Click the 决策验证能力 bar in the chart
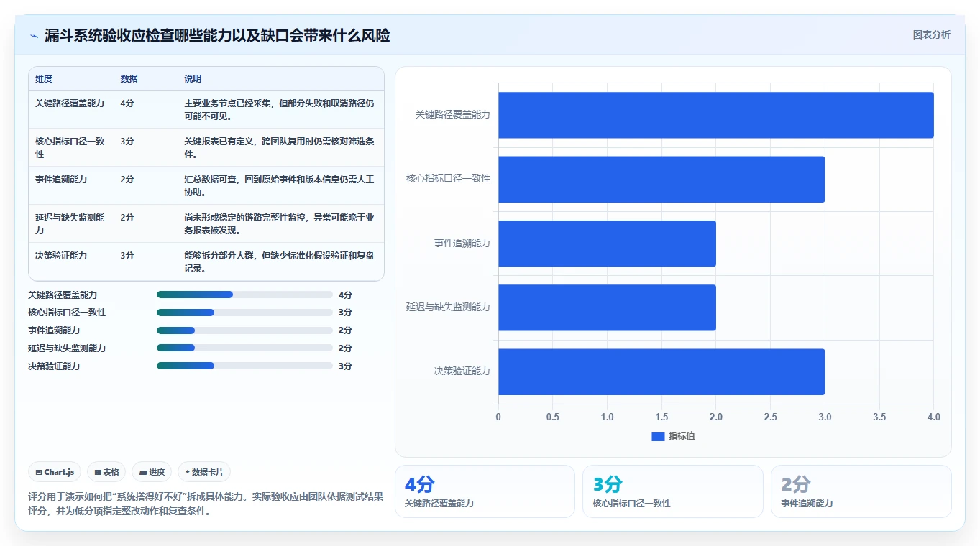The width and height of the screenshot is (980, 546). (x=661, y=371)
